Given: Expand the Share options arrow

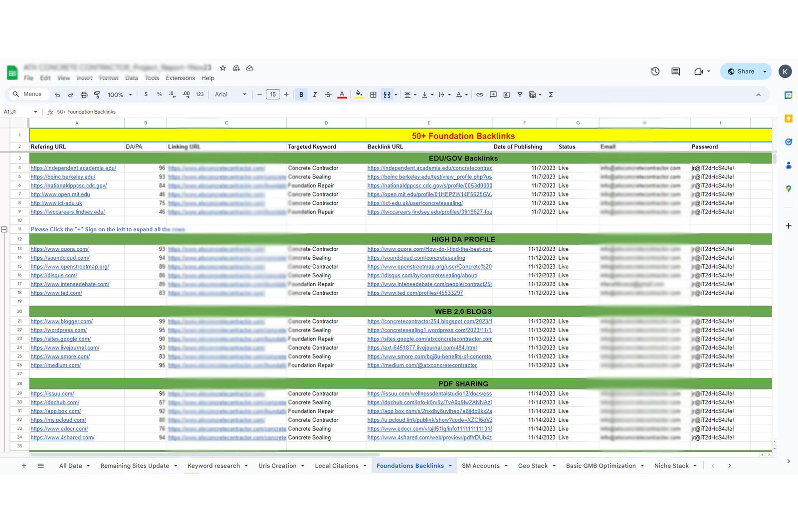Looking at the screenshot, I should click(765, 71).
